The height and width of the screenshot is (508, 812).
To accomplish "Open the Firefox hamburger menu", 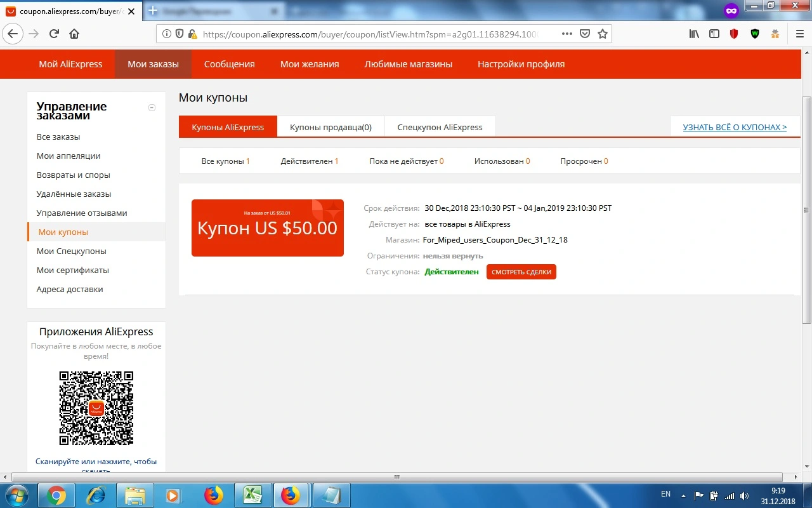I will [x=799, y=34].
